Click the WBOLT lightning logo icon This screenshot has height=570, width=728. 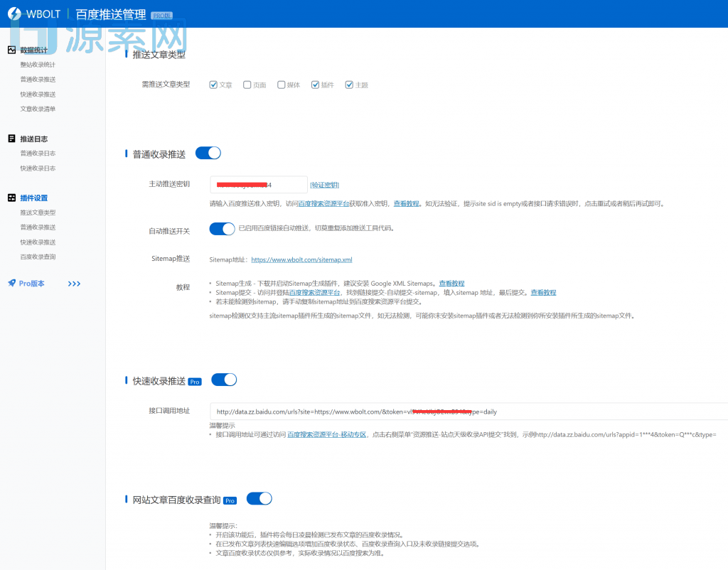pyautogui.click(x=13, y=14)
